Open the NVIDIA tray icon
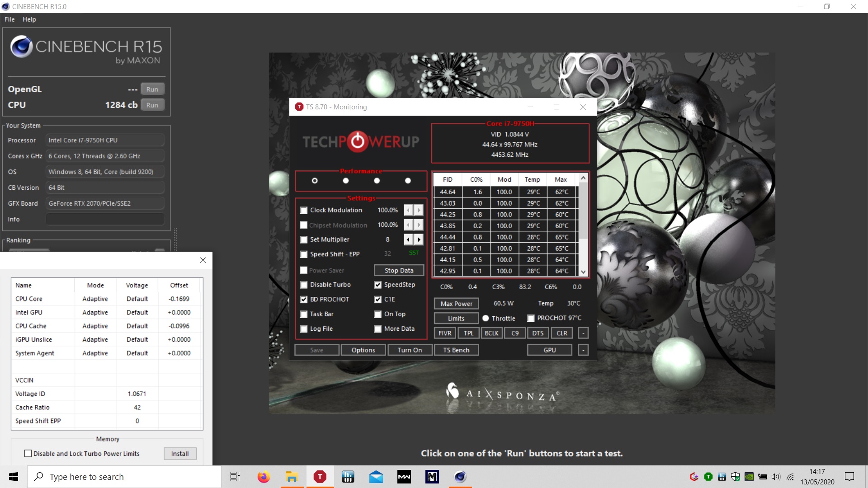This screenshot has width=868, height=488. pyautogui.click(x=749, y=477)
